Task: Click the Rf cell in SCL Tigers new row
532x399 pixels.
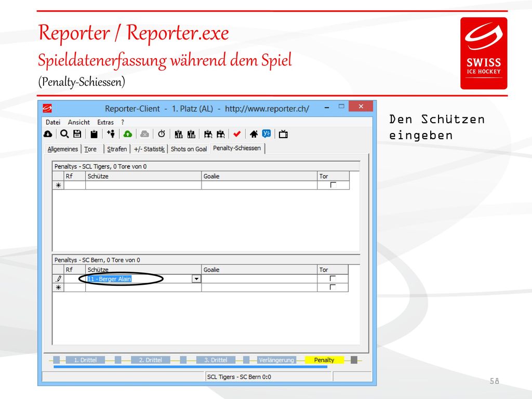Action: (75, 185)
